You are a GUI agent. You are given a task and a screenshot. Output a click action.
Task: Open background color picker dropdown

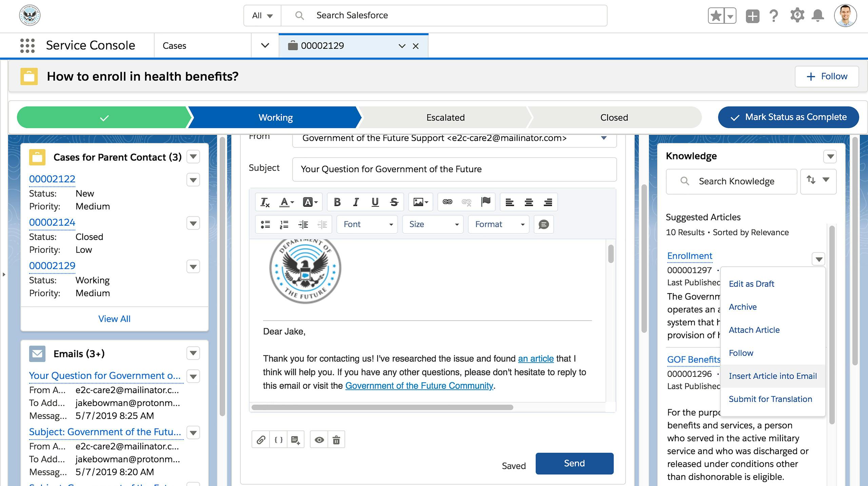pyautogui.click(x=310, y=202)
